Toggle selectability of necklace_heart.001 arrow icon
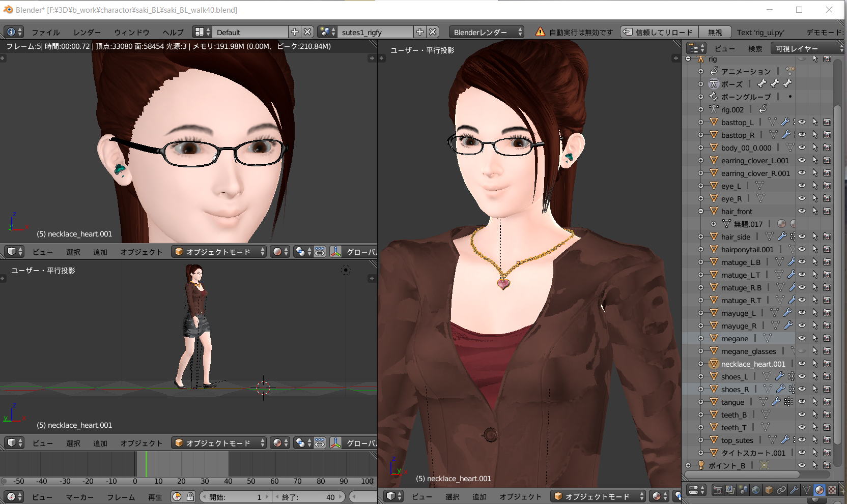The height and width of the screenshot is (504, 847). (x=815, y=364)
